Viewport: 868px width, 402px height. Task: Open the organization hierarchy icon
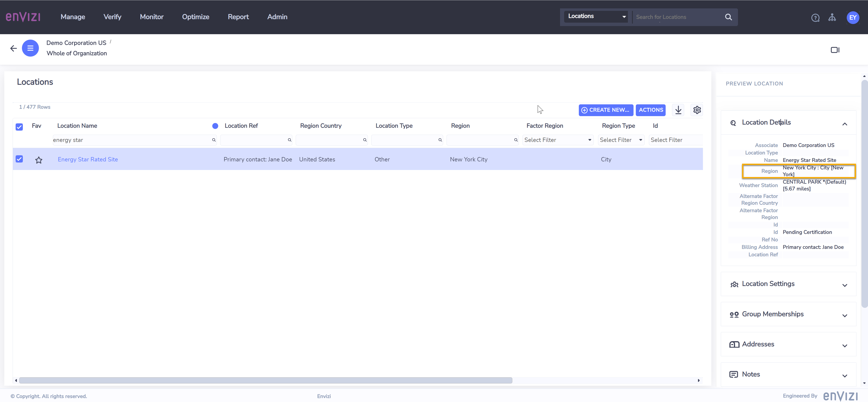coord(832,17)
